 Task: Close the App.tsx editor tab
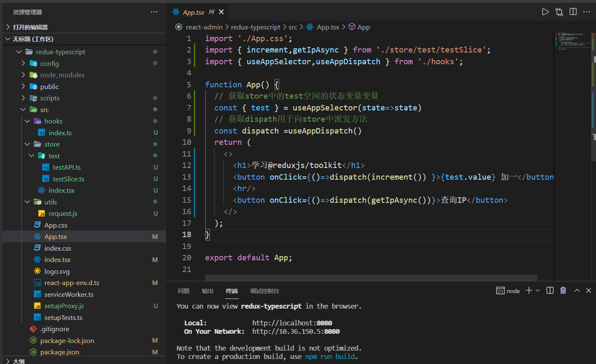221,12
